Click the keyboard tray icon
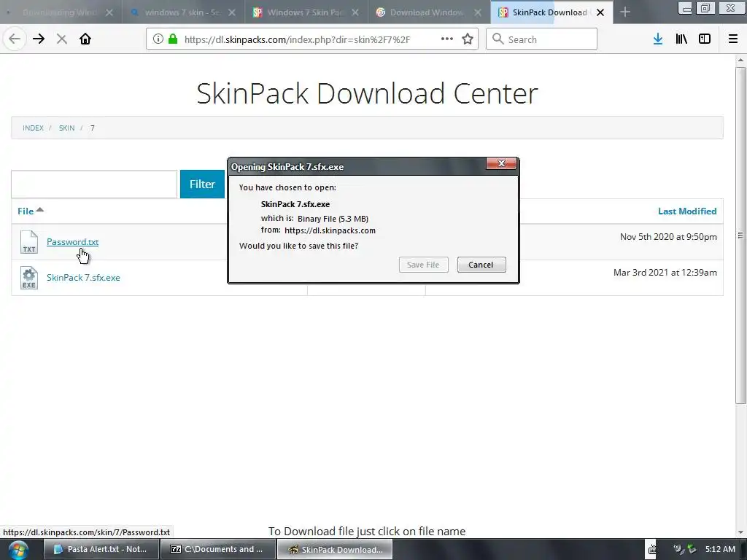The height and width of the screenshot is (560, 747). coord(652,550)
